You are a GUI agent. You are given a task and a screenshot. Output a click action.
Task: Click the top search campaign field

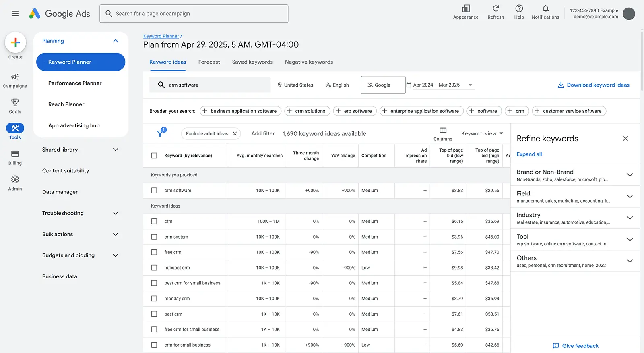pyautogui.click(x=194, y=14)
